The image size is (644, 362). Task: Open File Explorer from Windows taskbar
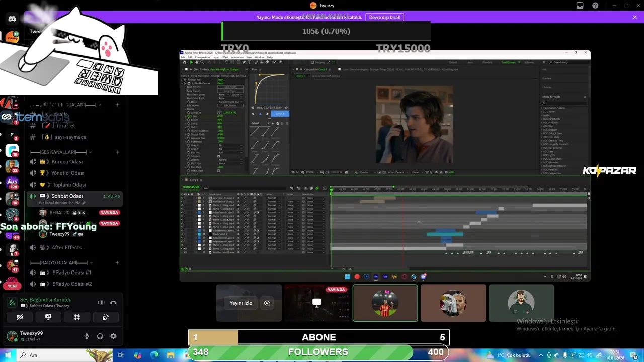(x=171, y=355)
